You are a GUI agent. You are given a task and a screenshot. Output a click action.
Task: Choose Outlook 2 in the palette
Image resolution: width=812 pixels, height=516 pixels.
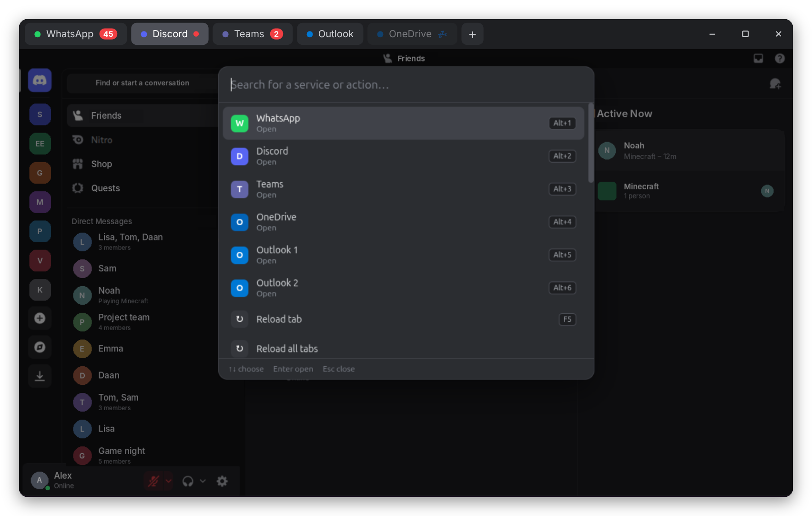pyautogui.click(x=404, y=288)
